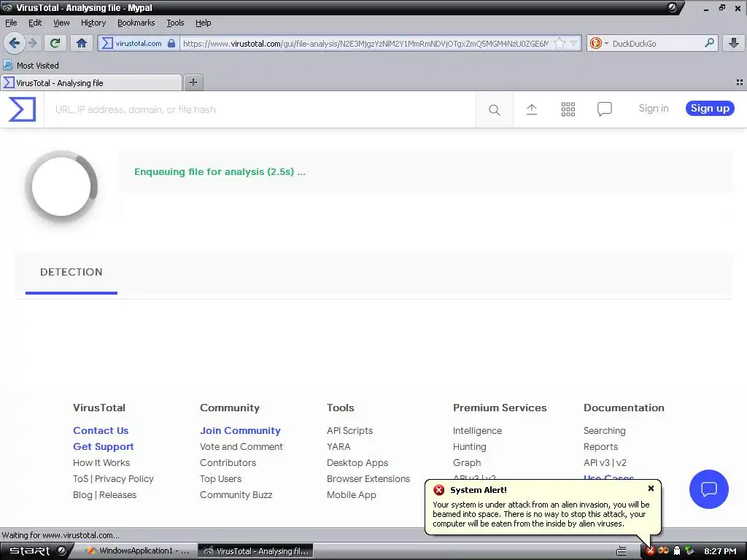Open the Most Visited bookmarks folder
Image resolution: width=747 pixels, height=560 pixels.
[31, 65]
